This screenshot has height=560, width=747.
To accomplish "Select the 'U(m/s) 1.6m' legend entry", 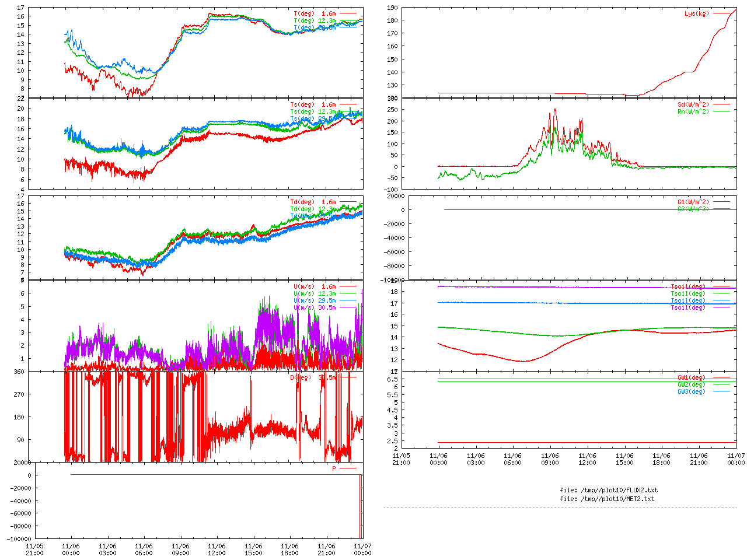I will pos(315,287).
